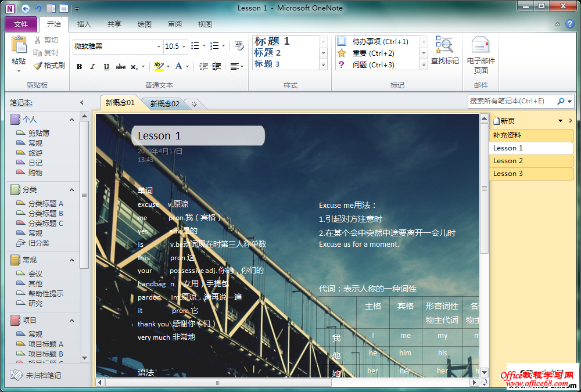Select the Format Painter (格式刷) tool
Viewport: 581px width, 392px height.
[49, 66]
